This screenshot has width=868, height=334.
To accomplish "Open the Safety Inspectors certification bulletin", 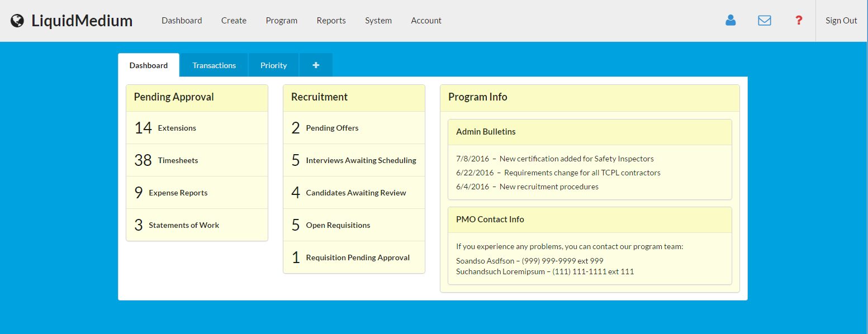I will click(x=576, y=159).
